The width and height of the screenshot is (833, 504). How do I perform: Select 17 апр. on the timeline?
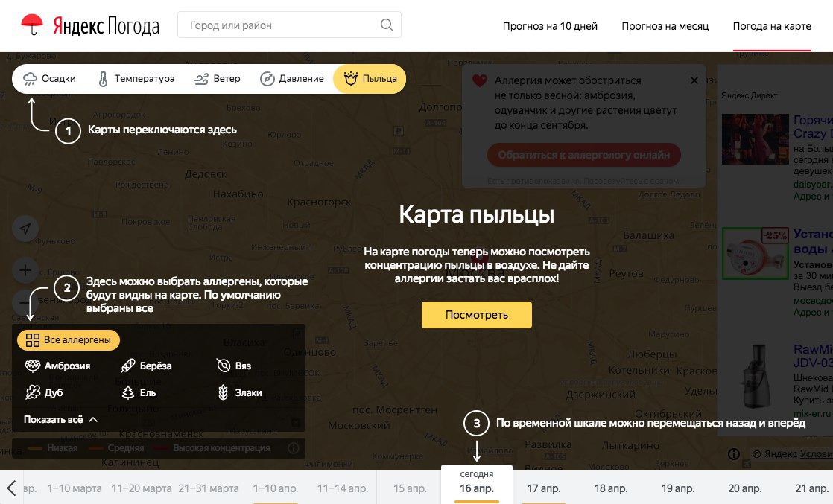(x=543, y=488)
